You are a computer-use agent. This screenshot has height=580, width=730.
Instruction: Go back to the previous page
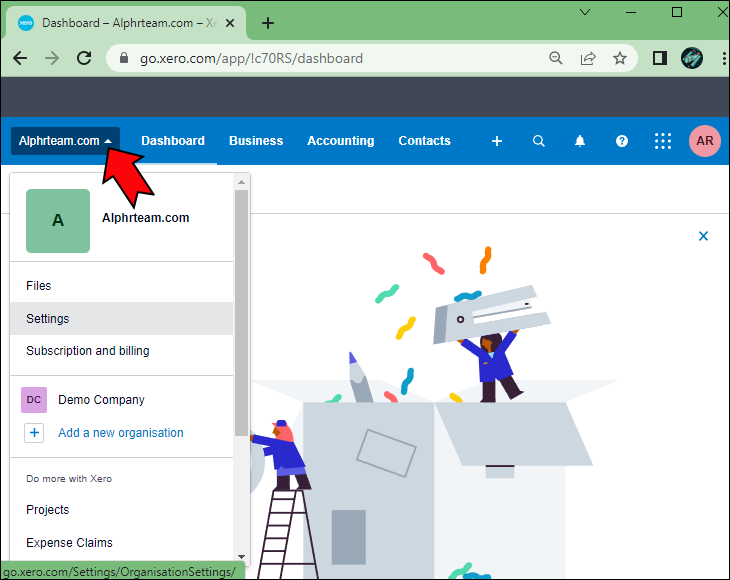pyautogui.click(x=20, y=58)
